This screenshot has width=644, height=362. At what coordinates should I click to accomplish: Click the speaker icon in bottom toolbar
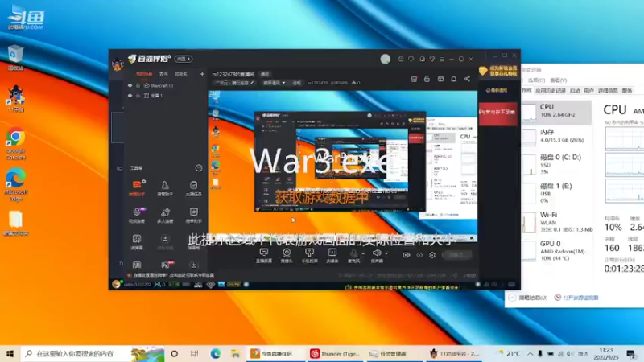pyautogui.click(x=376, y=253)
